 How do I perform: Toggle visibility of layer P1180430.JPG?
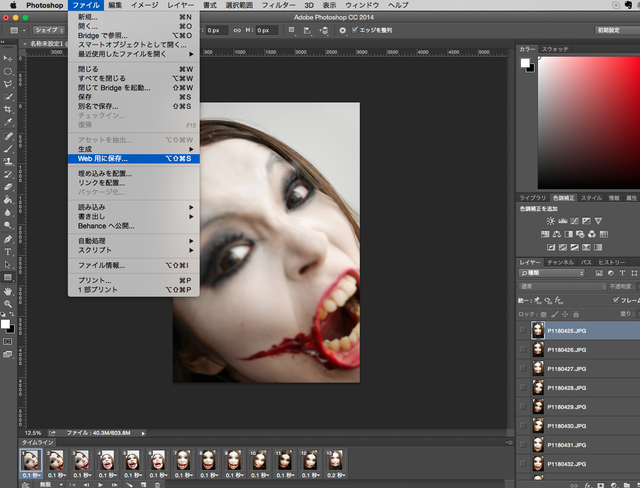pyautogui.click(x=523, y=426)
